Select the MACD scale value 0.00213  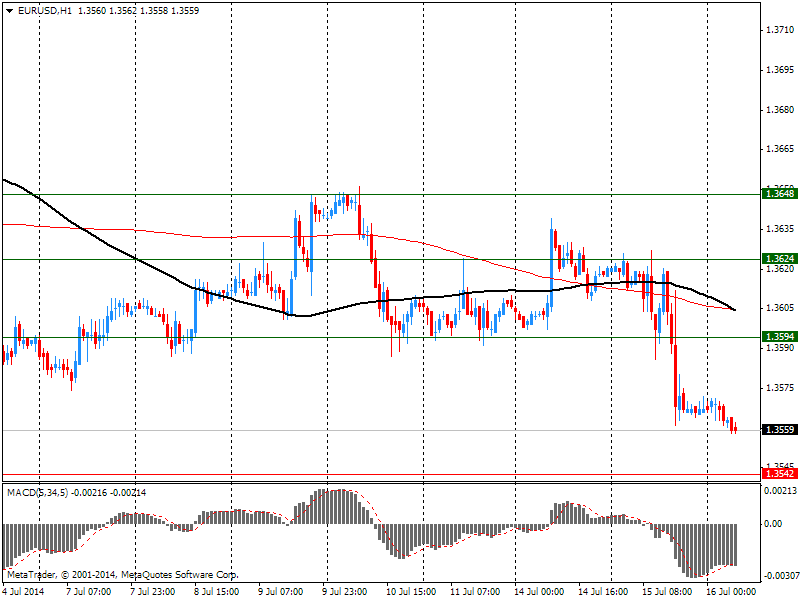(x=780, y=491)
